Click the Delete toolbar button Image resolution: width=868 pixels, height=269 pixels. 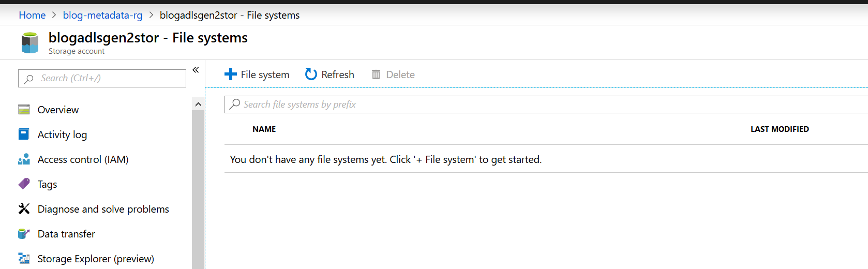coord(393,74)
